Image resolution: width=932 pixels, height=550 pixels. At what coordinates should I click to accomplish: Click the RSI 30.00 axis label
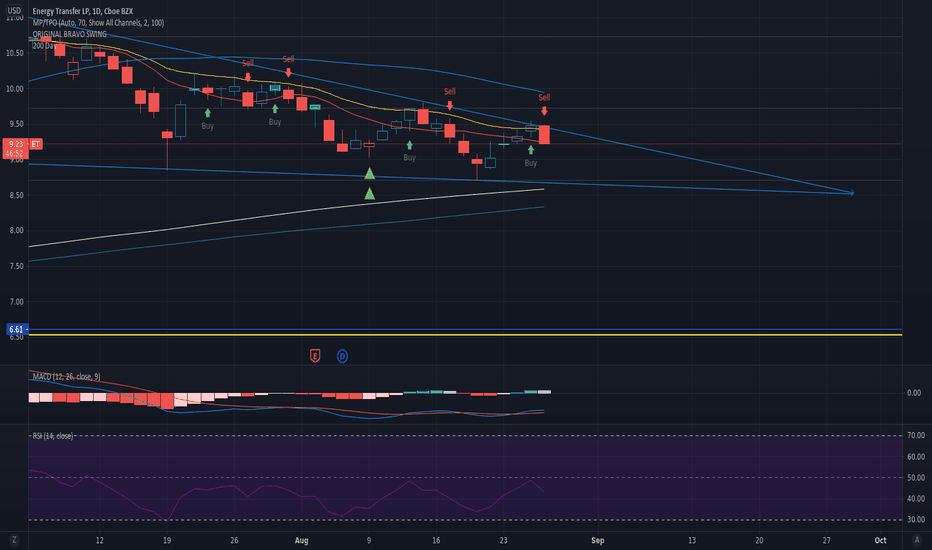click(x=916, y=519)
